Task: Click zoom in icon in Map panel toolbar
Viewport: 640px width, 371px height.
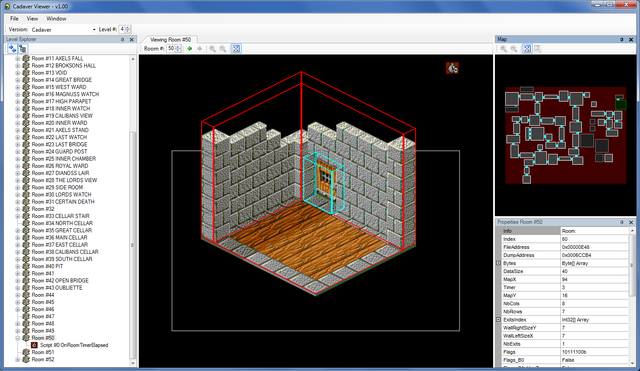Action: [x=504, y=49]
